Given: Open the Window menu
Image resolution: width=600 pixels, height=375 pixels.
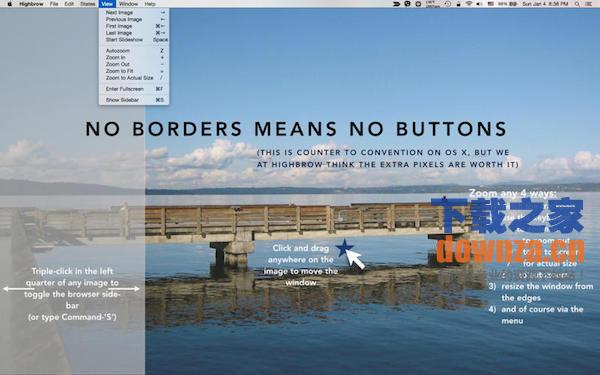Looking at the screenshot, I should (x=128, y=4).
